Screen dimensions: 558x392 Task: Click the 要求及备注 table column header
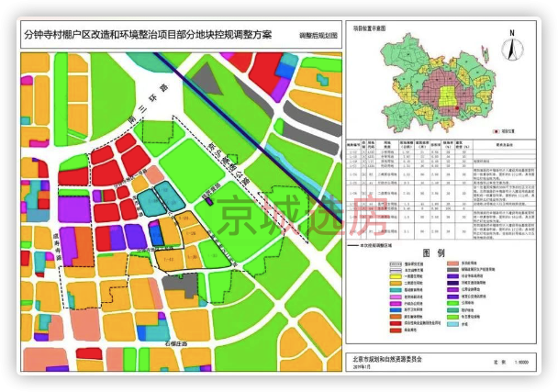coord(504,145)
